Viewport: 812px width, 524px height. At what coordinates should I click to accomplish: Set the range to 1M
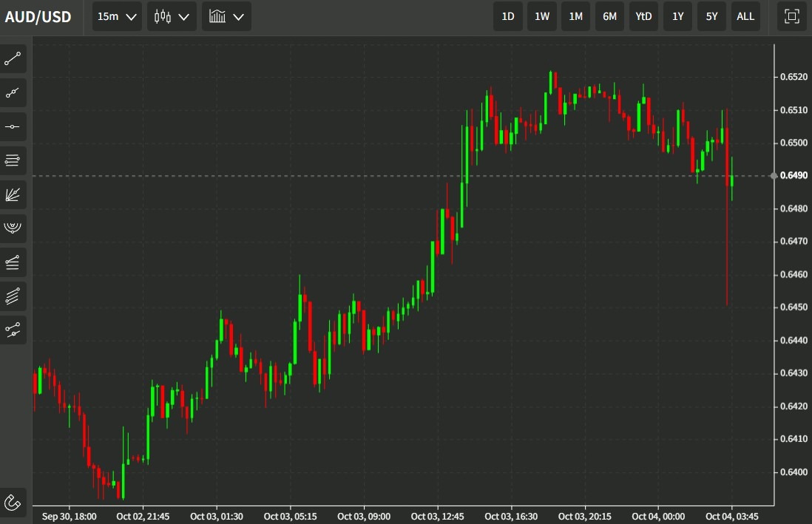click(x=576, y=16)
